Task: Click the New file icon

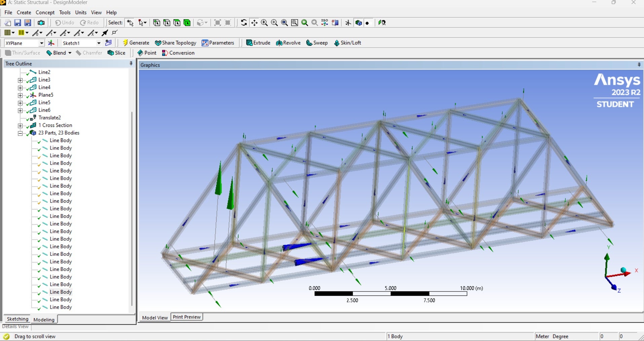Action: 7,23
